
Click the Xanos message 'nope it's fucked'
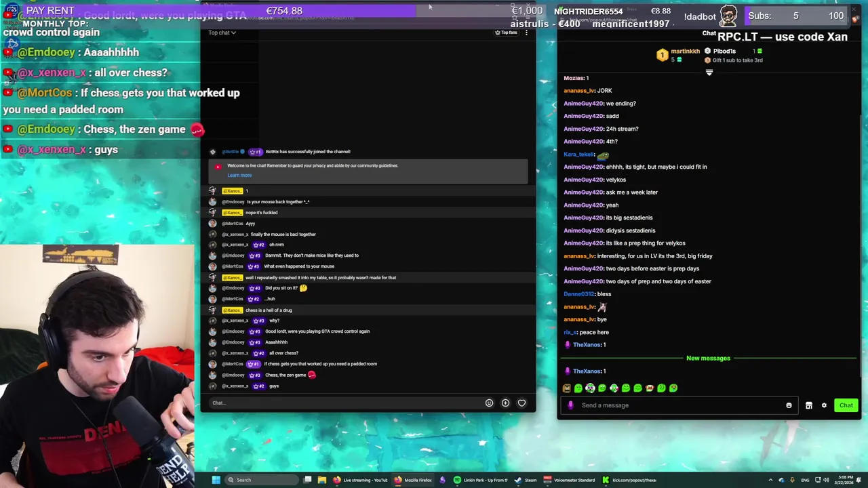[261, 213]
